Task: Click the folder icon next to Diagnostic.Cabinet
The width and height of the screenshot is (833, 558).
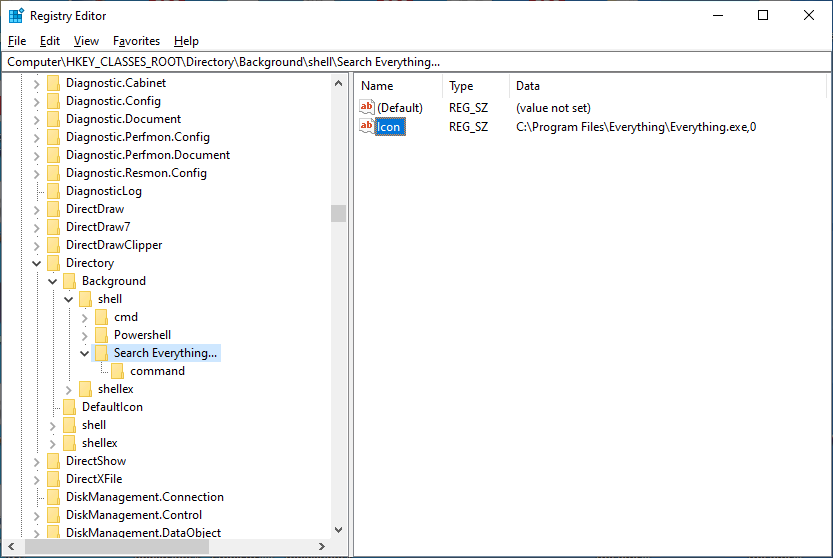Action: pyautogui.click(x=53, y=83)
